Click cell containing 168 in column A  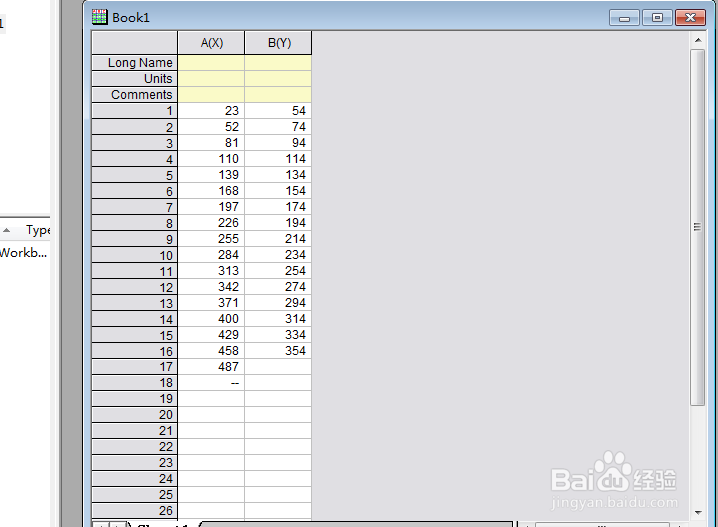211,191
